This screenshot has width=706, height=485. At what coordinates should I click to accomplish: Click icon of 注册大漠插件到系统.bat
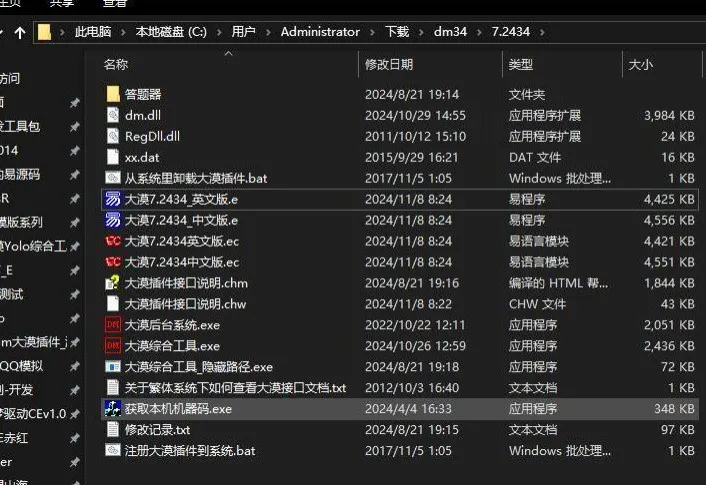113,450
